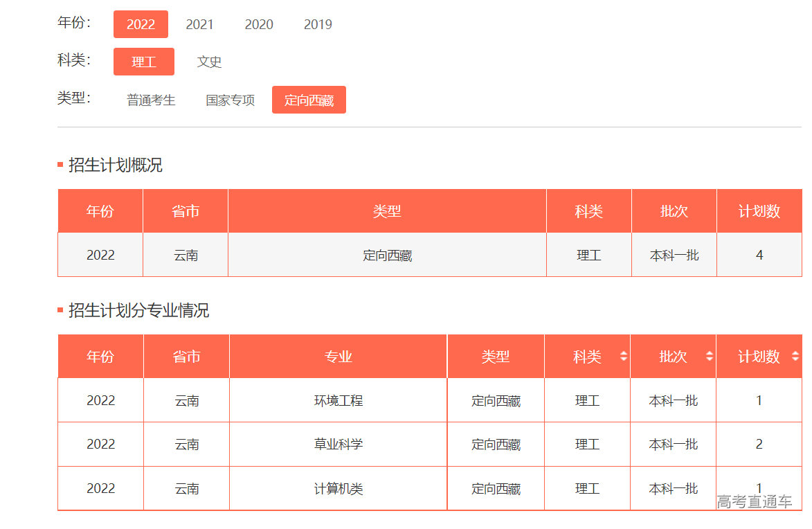Expand sorting options on 批次 column

point(710,356)
